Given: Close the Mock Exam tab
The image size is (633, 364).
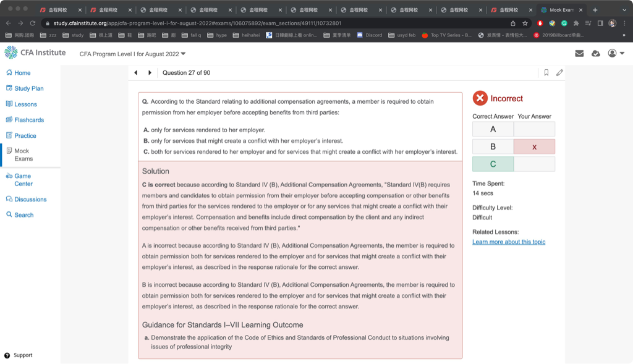Looking at the screenshot, I should pyautogui.click(x=581, y=10).
